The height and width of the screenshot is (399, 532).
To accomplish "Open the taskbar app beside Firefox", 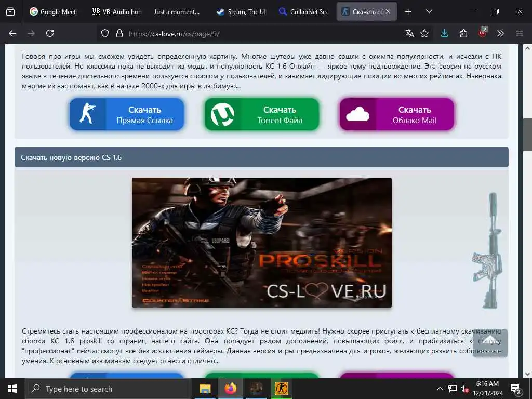I will [256, 389].
